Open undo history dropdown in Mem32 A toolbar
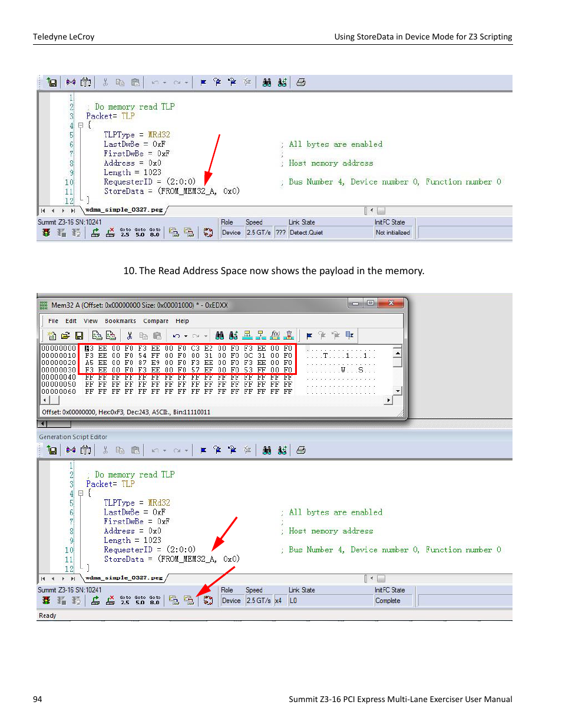562x728 pixels. 186,337
